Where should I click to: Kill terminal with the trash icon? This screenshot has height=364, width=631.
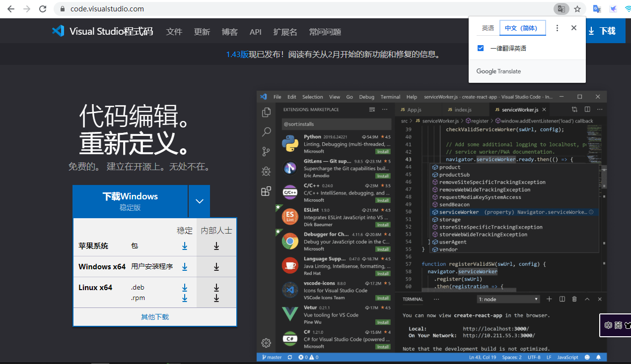pos(574,299)
